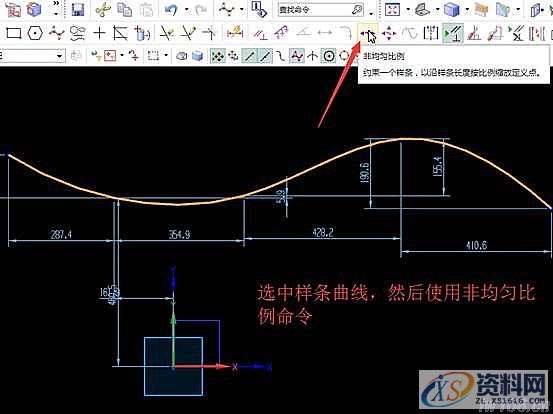
Task: Click the 428.2 dimension value
Action: (x=323, y=232)
